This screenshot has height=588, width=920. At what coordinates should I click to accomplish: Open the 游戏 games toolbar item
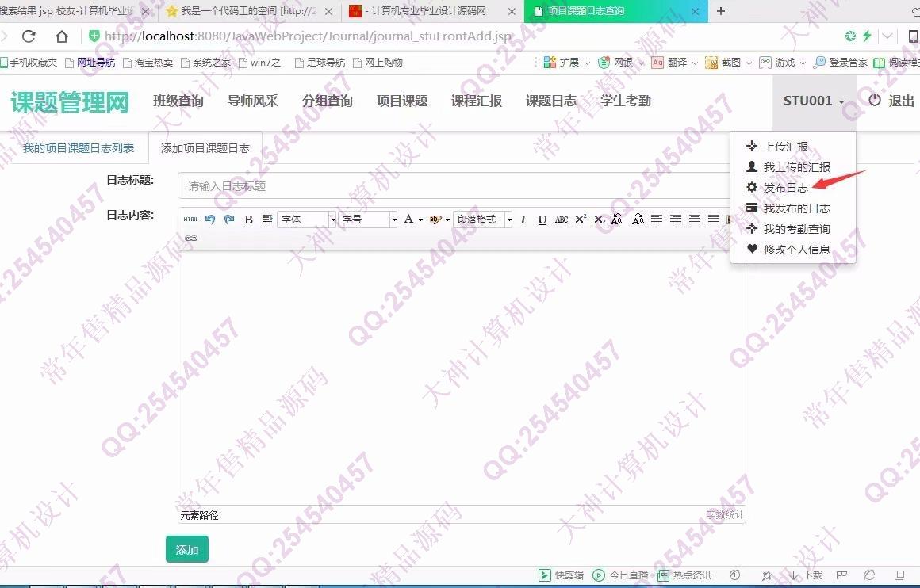point(782,62)
